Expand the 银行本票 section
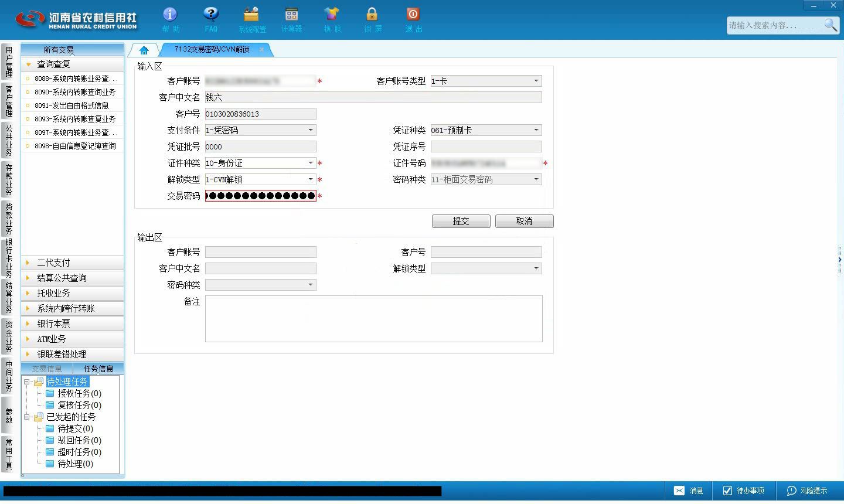The height and width of the screenshot is (504, 844). coord(73,323)
